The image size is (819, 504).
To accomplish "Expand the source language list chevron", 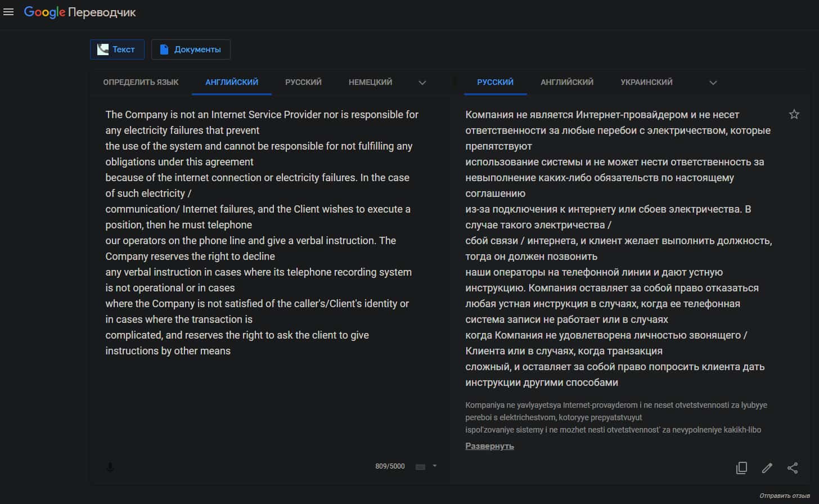I will click(x=422, y=83).
